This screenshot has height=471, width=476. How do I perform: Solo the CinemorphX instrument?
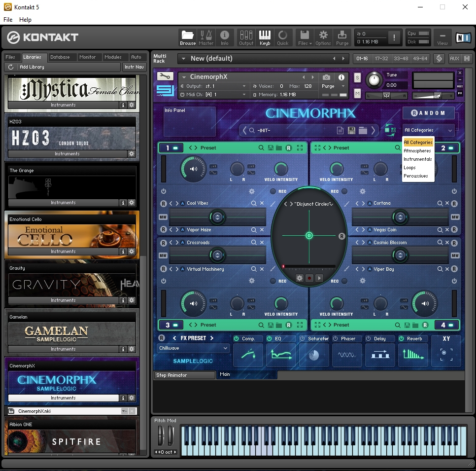click(357, 77)
